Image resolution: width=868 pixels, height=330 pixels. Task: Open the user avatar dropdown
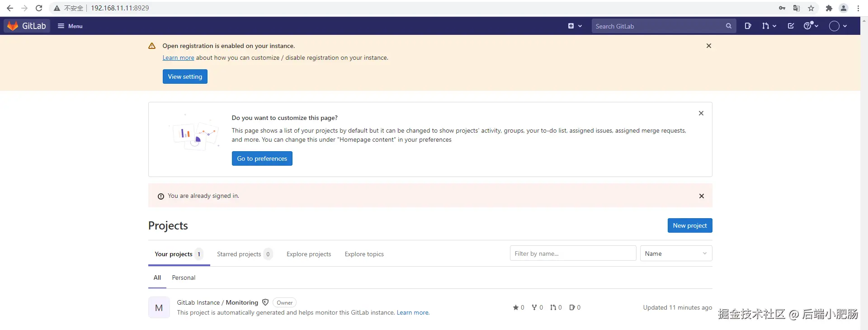[838, 26]
